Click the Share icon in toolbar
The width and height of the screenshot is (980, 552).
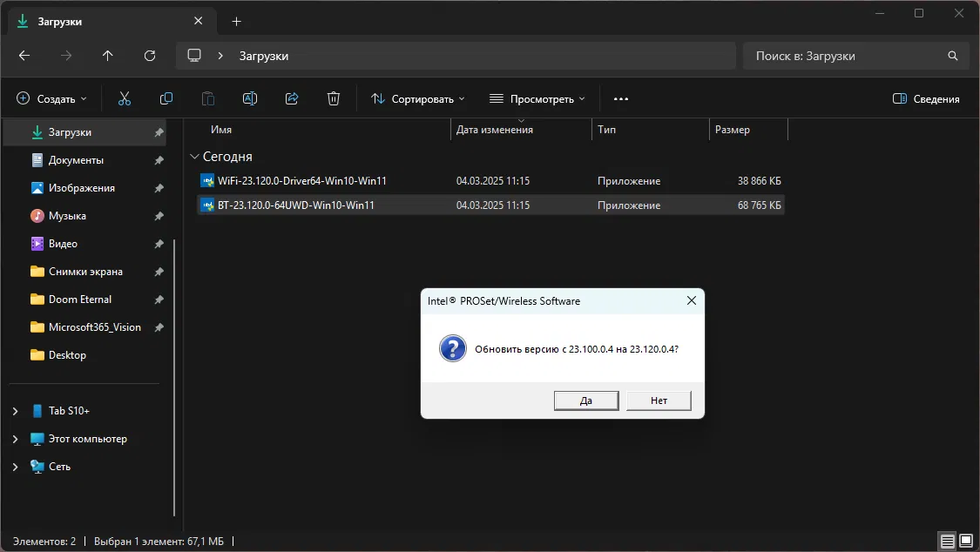292,98
